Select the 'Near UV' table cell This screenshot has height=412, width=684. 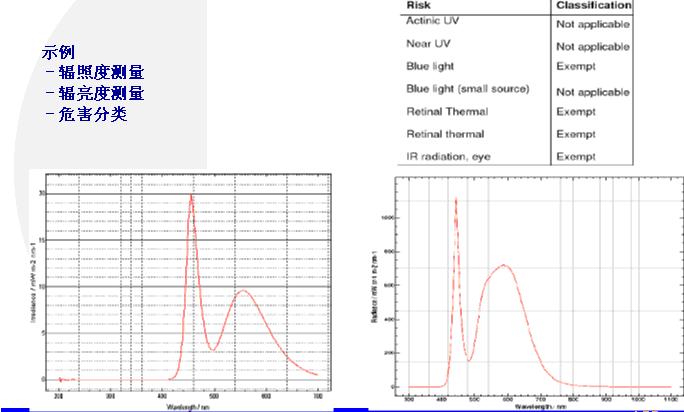click(428, 44)
